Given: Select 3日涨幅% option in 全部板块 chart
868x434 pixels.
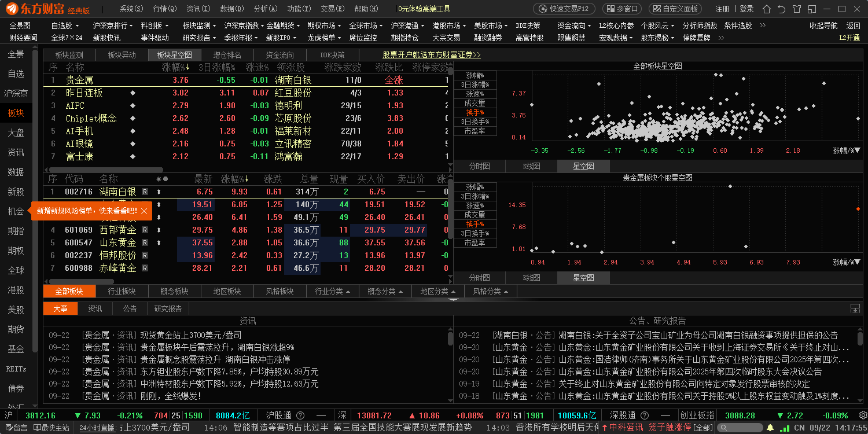Looking at the screenshot, I should click(x=475, y=84).
